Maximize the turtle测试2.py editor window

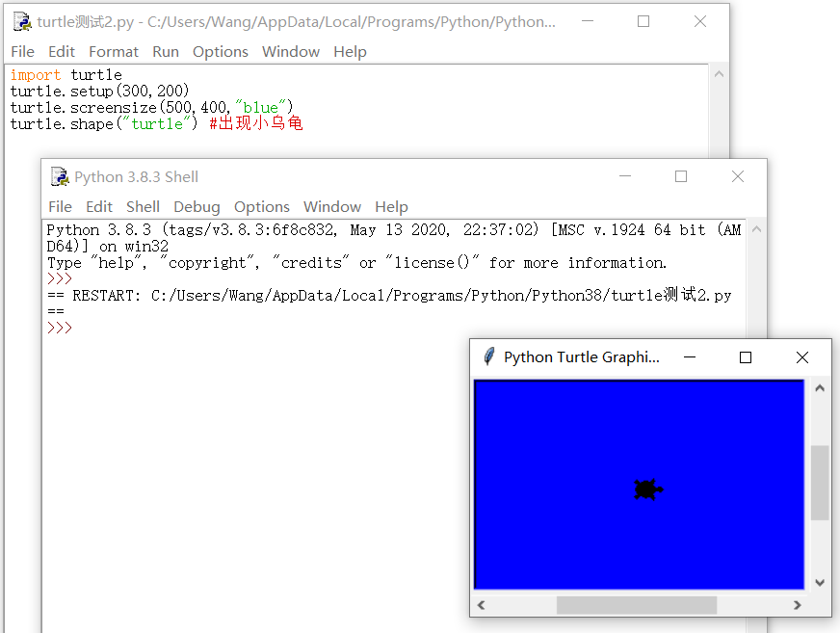[643, 21]
